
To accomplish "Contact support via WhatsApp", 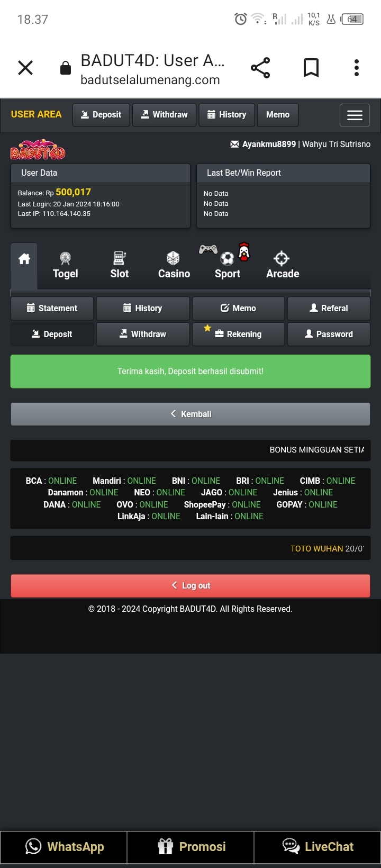I will click(64, 847).
